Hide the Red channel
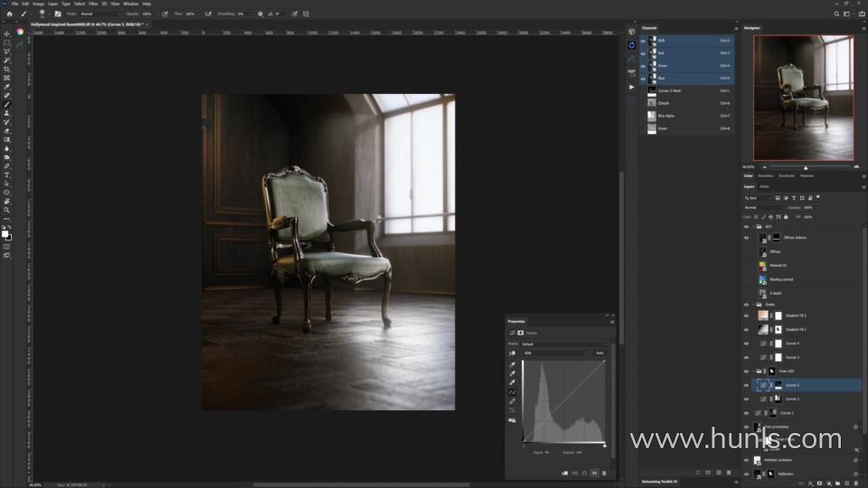Screen dimensions: 868x488 tap(644, 53)
